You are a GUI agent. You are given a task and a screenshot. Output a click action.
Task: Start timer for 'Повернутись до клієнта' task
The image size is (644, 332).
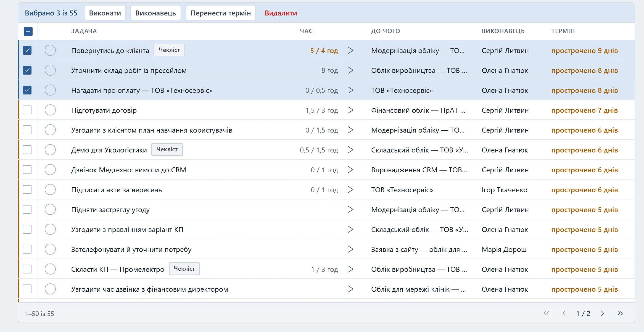point(350,50)
